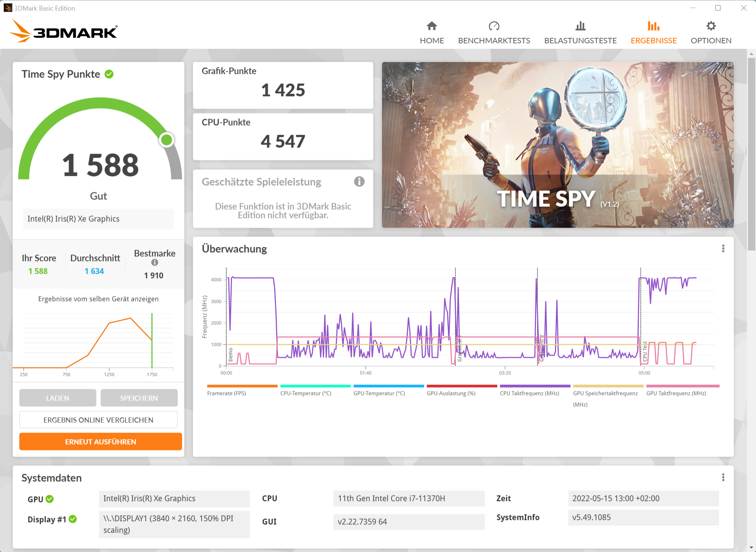The height and width of the screenshot is (552, 756).
Task: Open the Systemdaten panel options menu
Action: 723,477
